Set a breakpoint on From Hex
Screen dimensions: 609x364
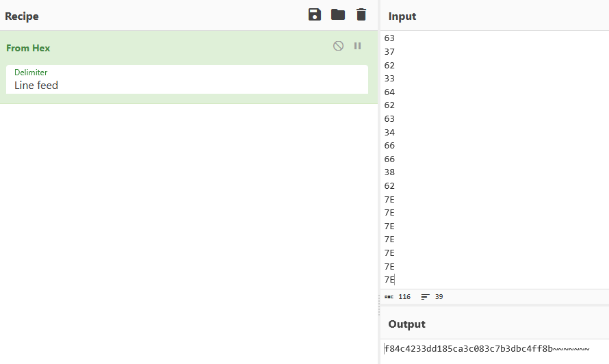pos(358,46)
